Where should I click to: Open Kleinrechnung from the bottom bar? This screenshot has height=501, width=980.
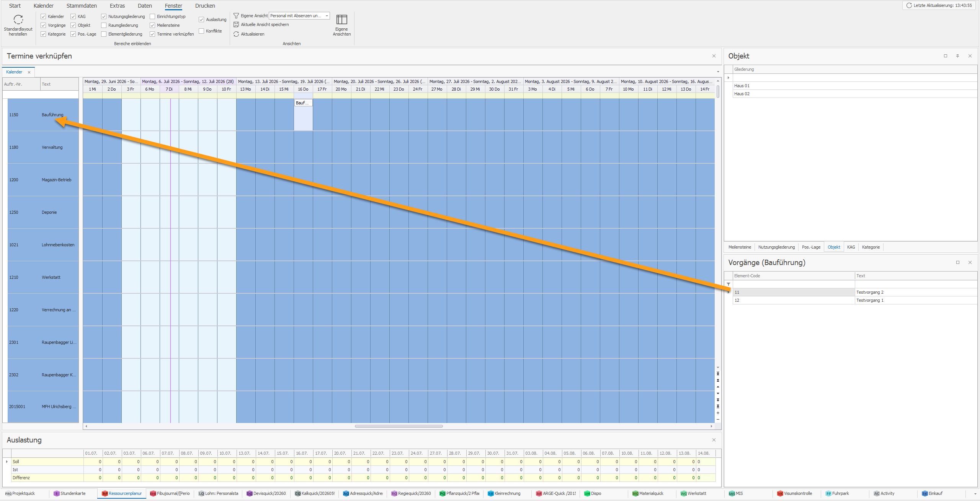point(504,493)
